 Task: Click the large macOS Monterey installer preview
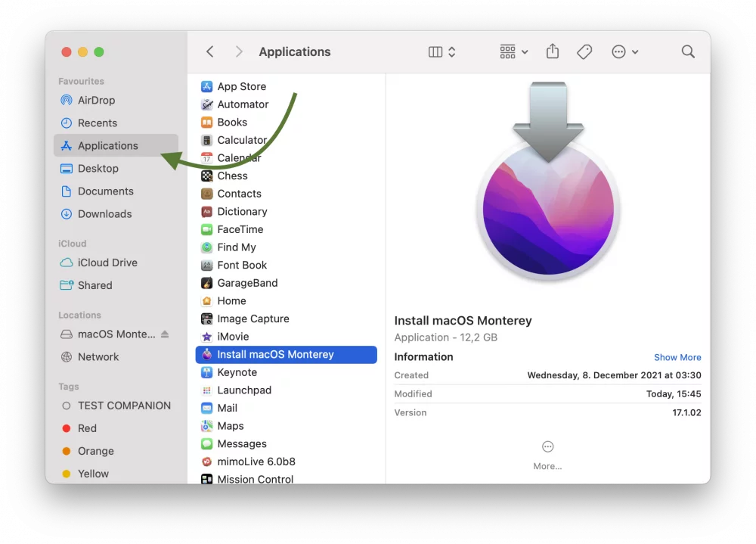[548, 181]
